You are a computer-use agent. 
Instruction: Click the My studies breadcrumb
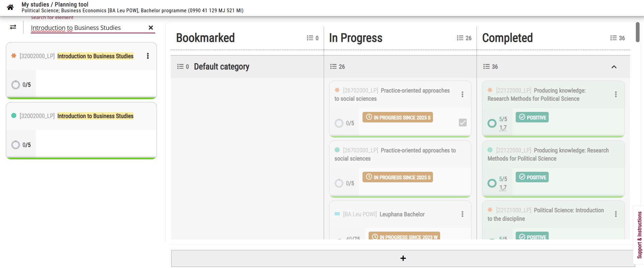click(35, 4)
